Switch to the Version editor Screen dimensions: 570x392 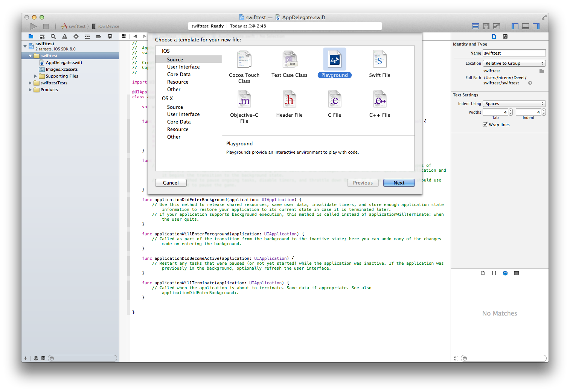(497, 26)
